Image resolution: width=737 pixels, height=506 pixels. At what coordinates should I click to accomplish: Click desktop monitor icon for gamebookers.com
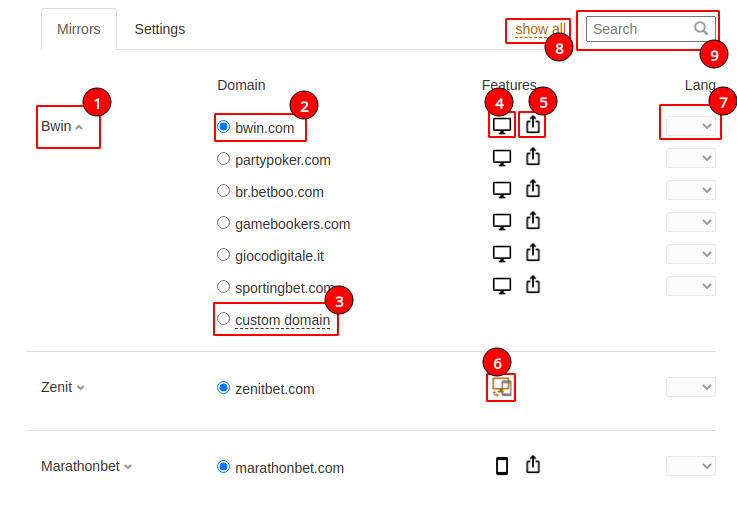502,222
